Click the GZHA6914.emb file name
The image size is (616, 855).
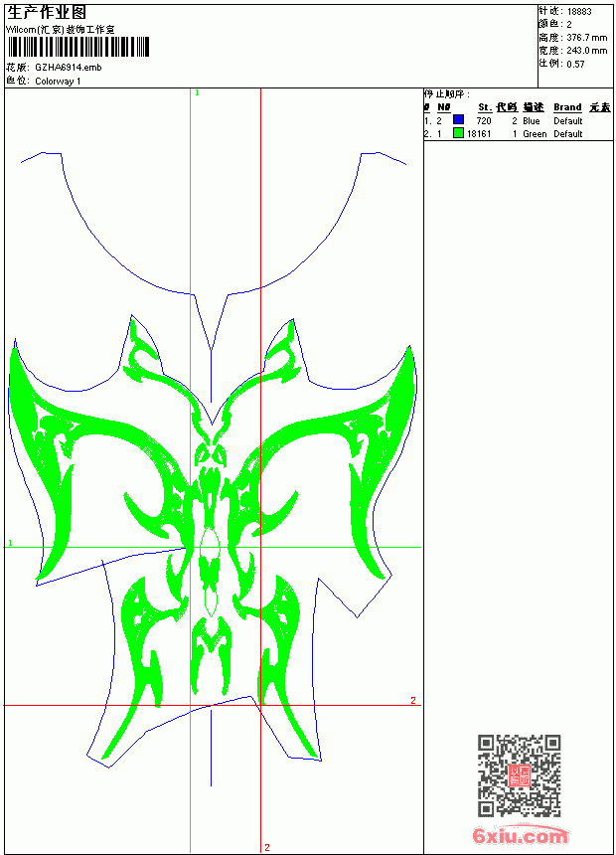(69, 68)
